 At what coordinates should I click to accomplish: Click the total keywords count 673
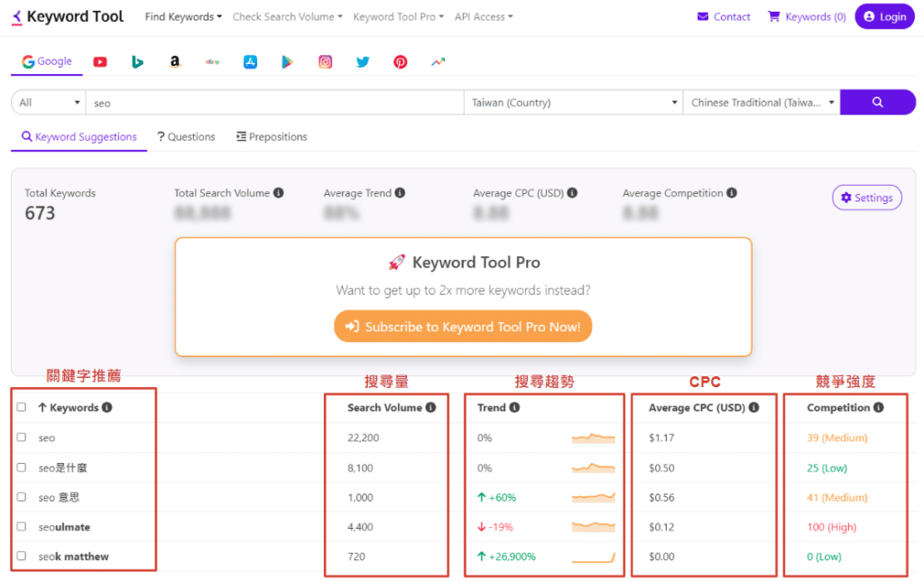click(40, 213)
